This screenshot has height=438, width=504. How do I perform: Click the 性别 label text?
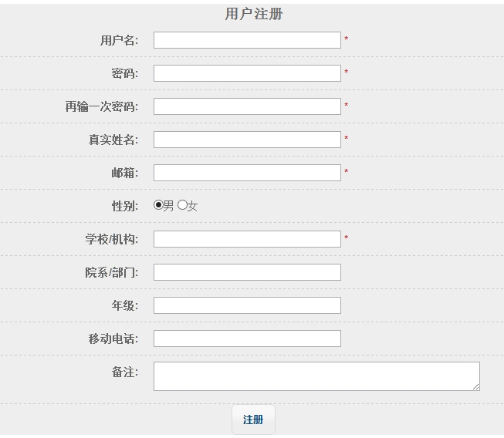(124, 206)
